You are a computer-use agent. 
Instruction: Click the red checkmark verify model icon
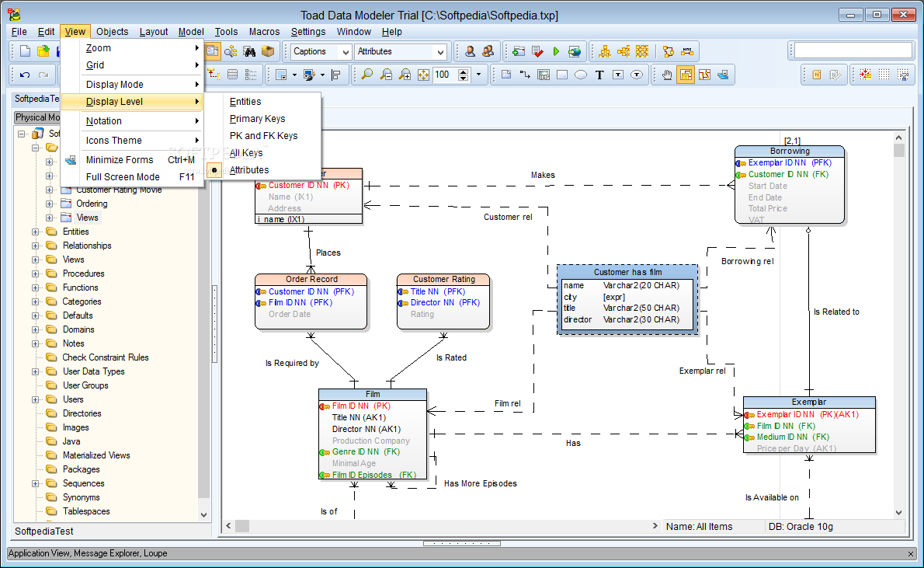[537, 51]
